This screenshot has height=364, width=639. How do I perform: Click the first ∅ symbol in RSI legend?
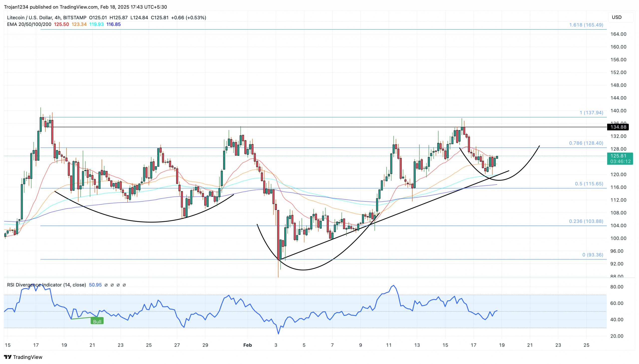pos(106,285)
